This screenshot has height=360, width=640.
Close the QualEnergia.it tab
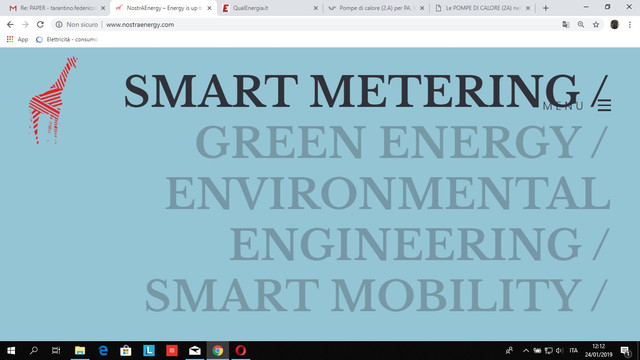(x=316, y=8)
